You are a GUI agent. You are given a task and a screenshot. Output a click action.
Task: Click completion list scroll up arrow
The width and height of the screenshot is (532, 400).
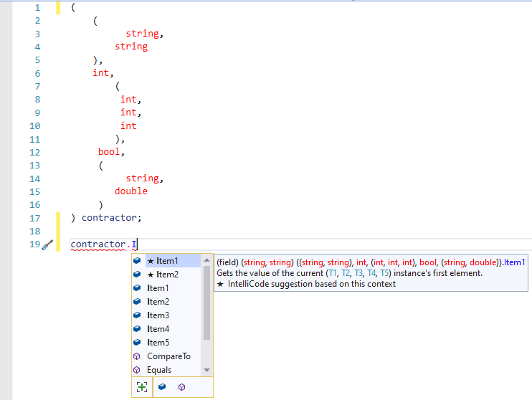[x=206, y=260]
